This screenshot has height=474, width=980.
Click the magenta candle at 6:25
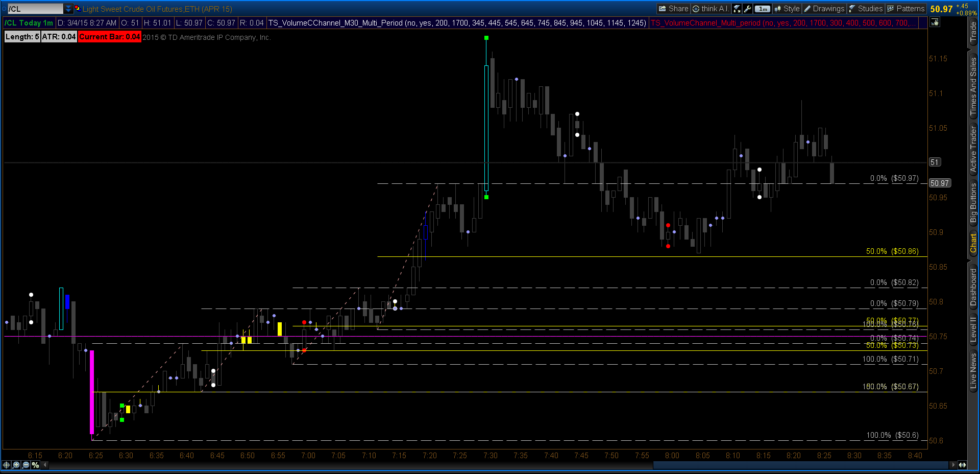click(x=92, y=392)
